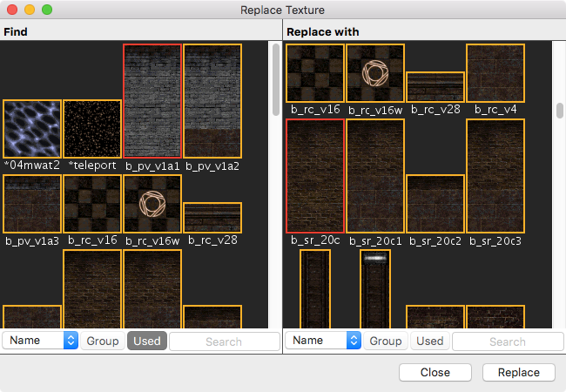Click the Close button
Image resolution: width=566 pixels, height=392 pixels.
click(x=435, y=372)
